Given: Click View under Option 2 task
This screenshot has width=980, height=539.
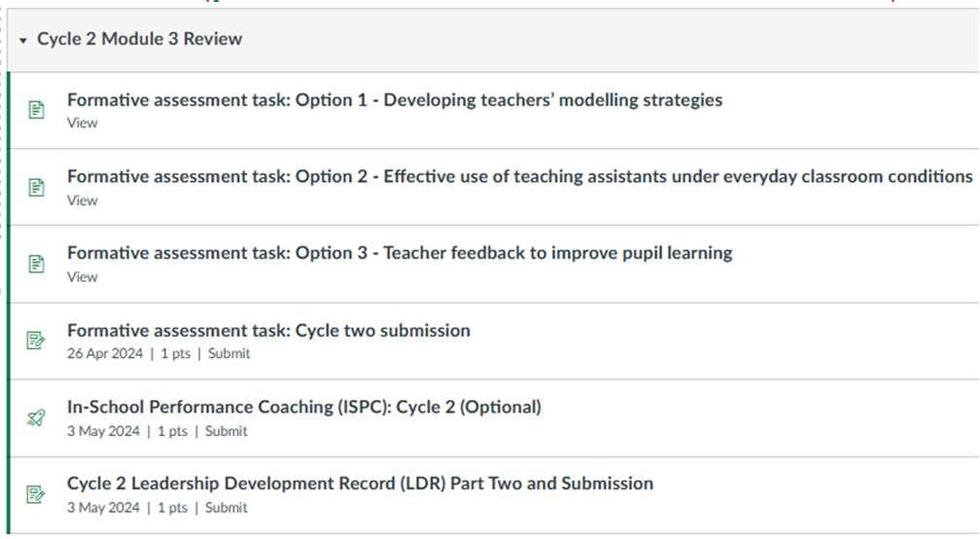Looking at the screenshot, I should (82, 200).
